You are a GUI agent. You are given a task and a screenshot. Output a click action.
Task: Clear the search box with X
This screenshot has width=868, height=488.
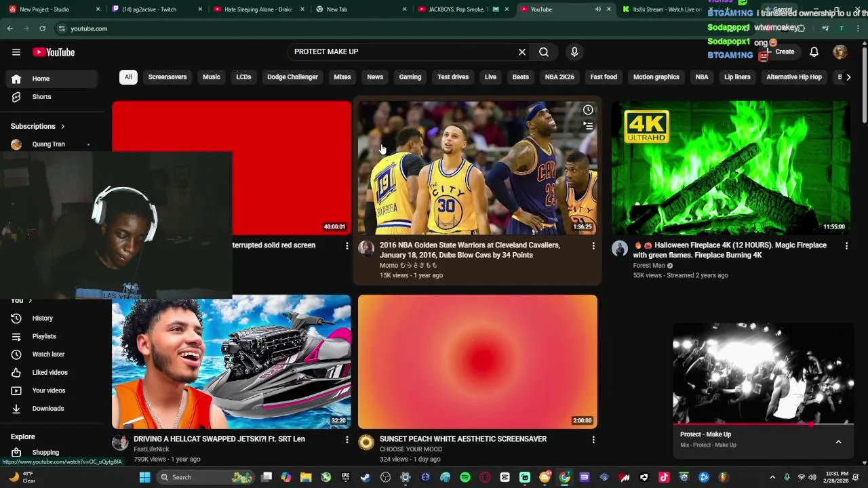coord(522,52)
